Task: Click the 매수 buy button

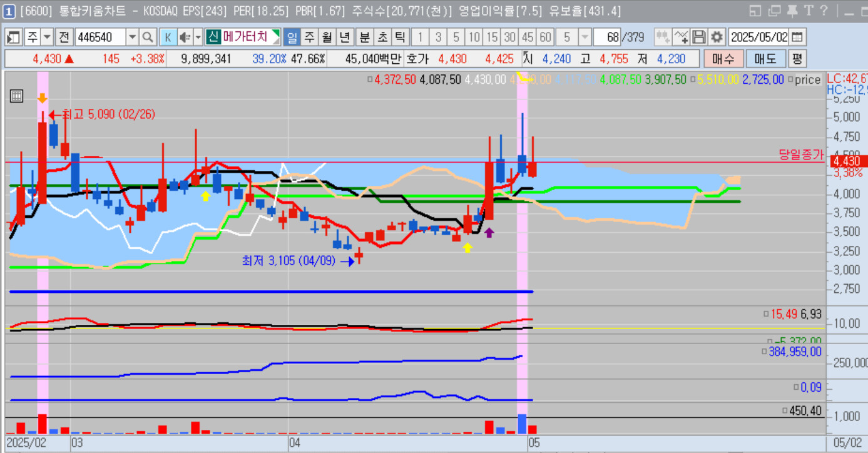Action: [723, 59]
